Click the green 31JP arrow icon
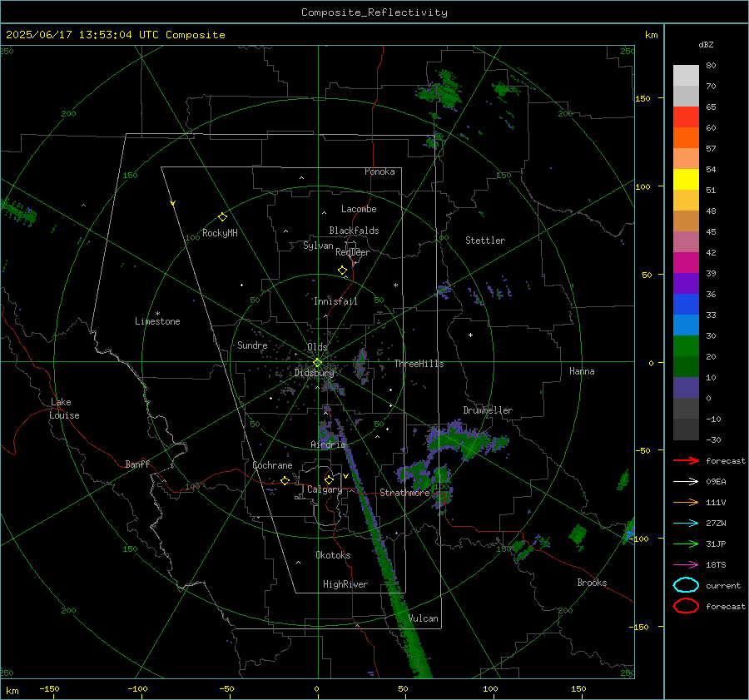Viewport: 749px width, 700px height. pos(686,544)
